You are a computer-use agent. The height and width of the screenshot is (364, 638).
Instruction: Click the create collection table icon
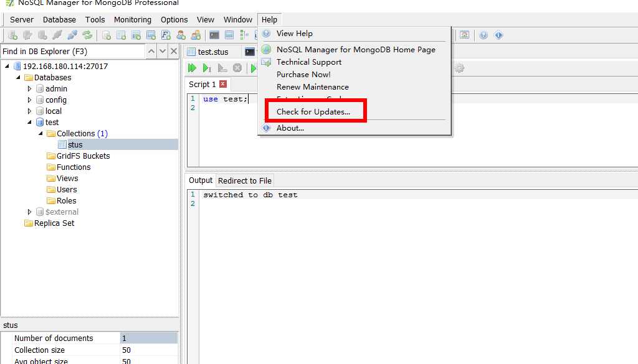[121, 35]
